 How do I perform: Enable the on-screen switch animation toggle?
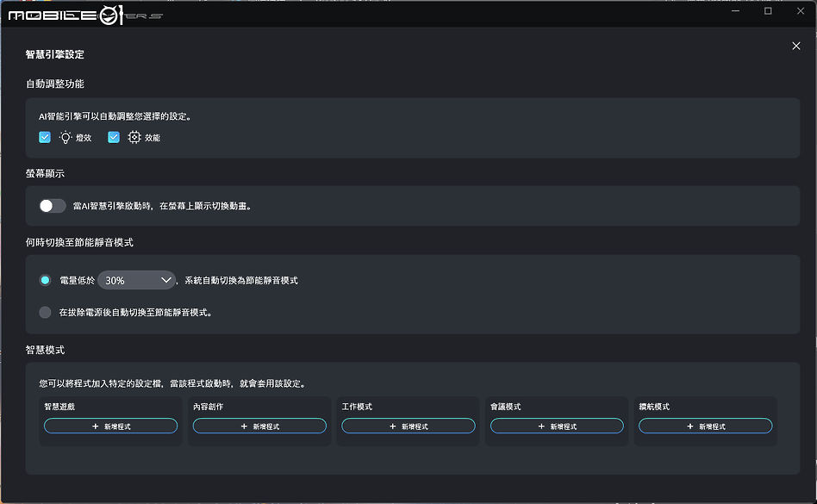click(52, 205)
